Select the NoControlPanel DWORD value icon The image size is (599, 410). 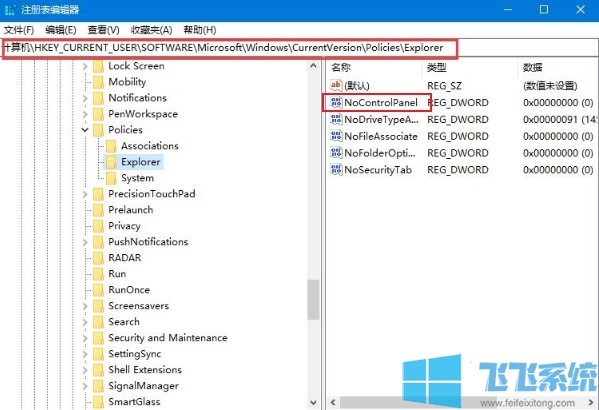pyautogui.click(x=336, y=102)
